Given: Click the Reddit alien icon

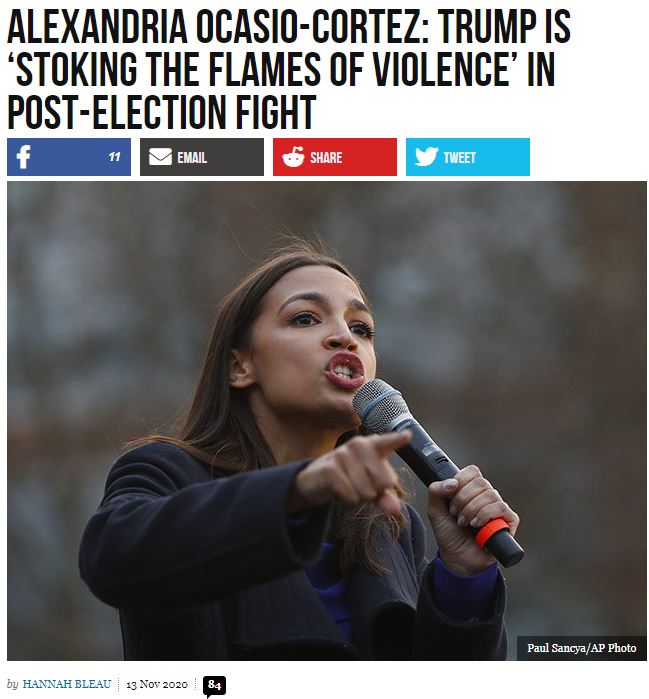Looking at the screenshot, I should pos(293,157).
